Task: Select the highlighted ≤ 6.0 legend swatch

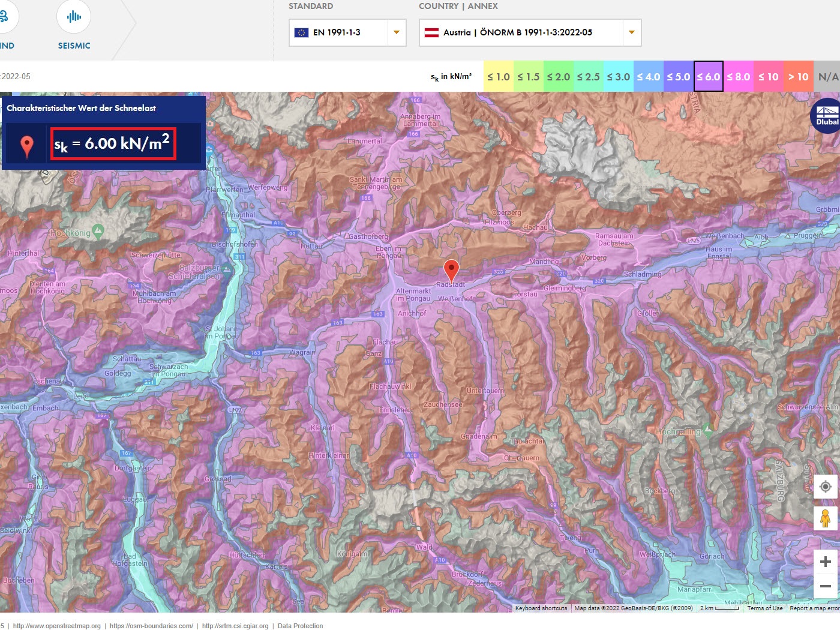Action: pos(709,76)
